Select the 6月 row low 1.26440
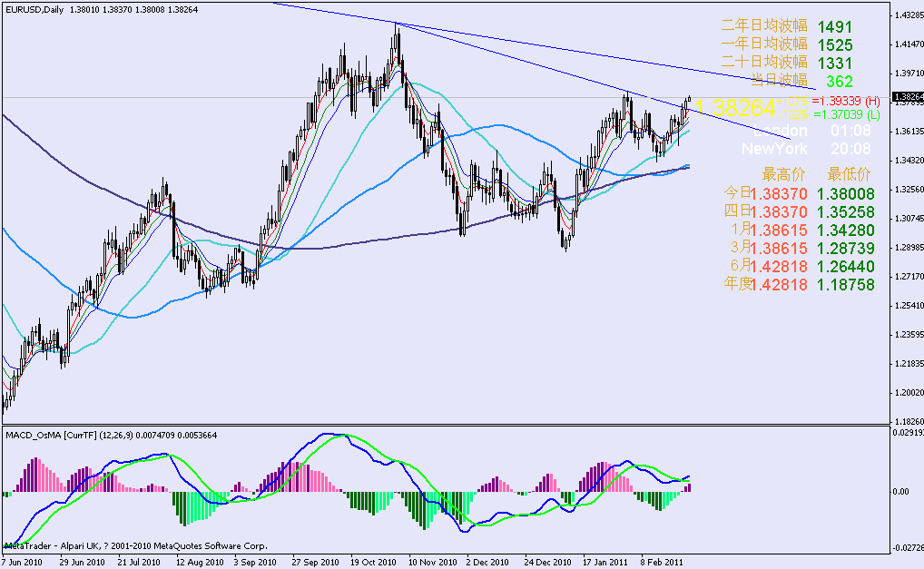This screenshot has height=569, width=924. (846, 267)
